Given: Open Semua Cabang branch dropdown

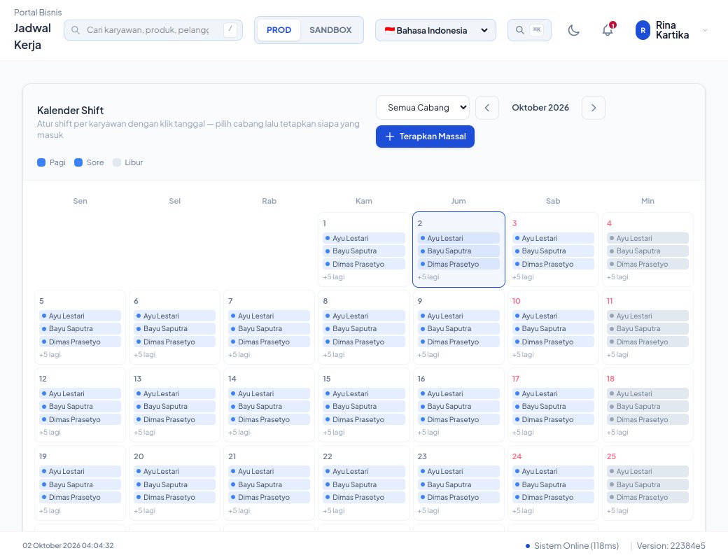Looking at the screenshot, I should click(423, 108).
